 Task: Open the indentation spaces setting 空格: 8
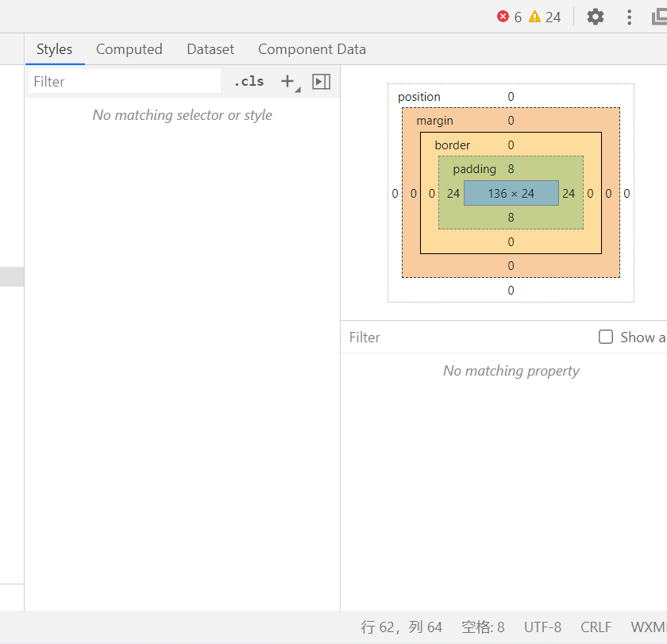pos(483,627)
